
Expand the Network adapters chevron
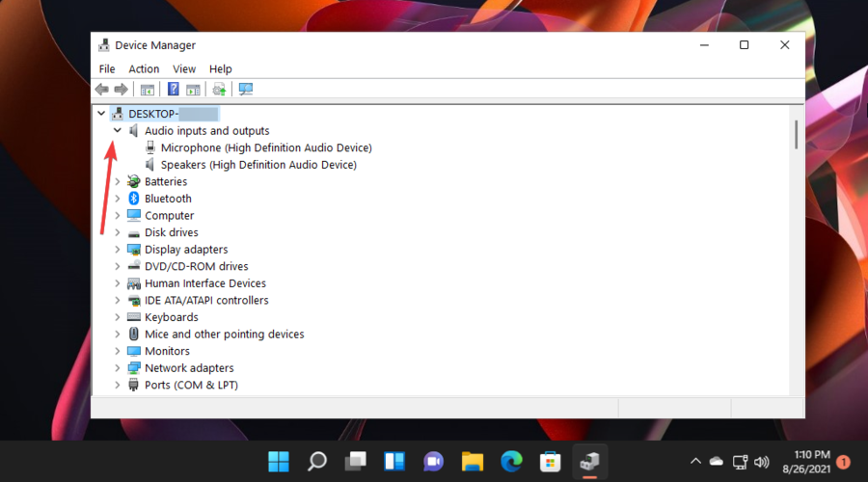point(118,368)
